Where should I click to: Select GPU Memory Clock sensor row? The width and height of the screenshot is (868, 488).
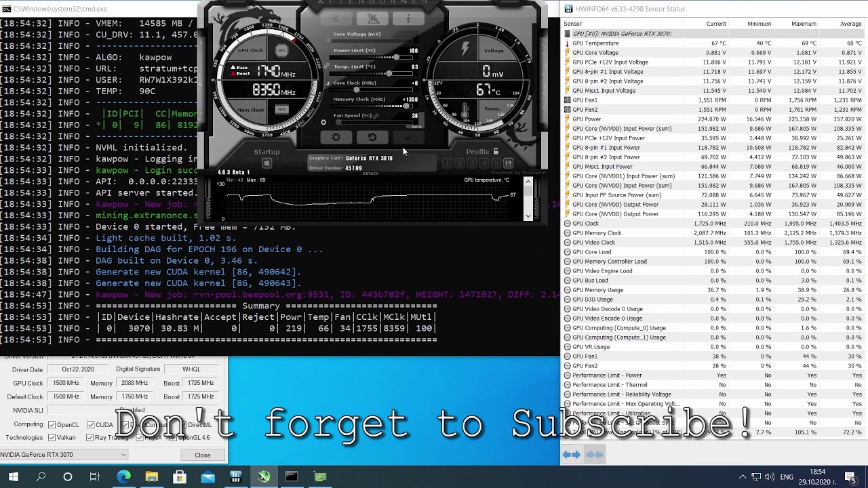(x=714, y=232)
